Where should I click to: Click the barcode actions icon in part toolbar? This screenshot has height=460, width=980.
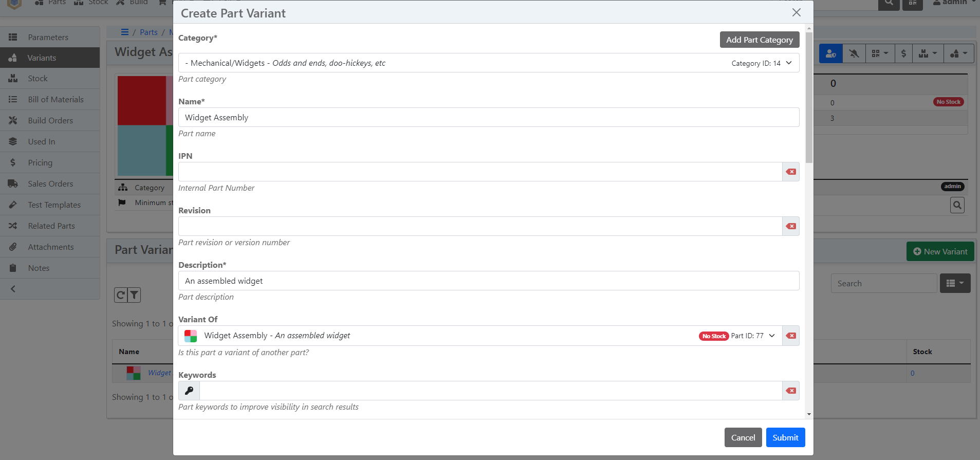[880, 53]
